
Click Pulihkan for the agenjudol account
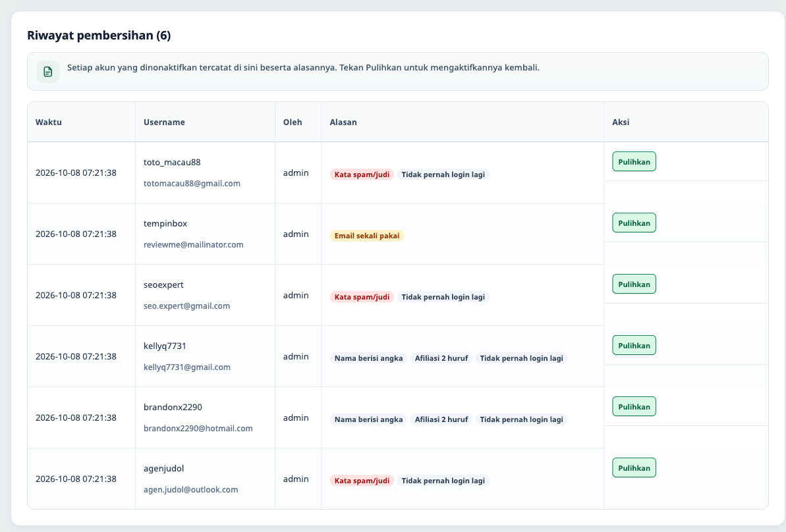pyautogui.click(x=634, y=467)
